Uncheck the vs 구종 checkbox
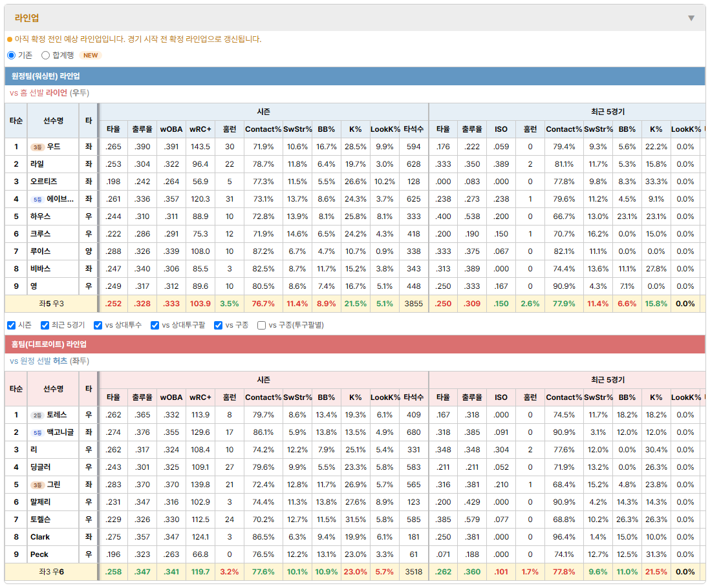710x588 pixels. 219,325
